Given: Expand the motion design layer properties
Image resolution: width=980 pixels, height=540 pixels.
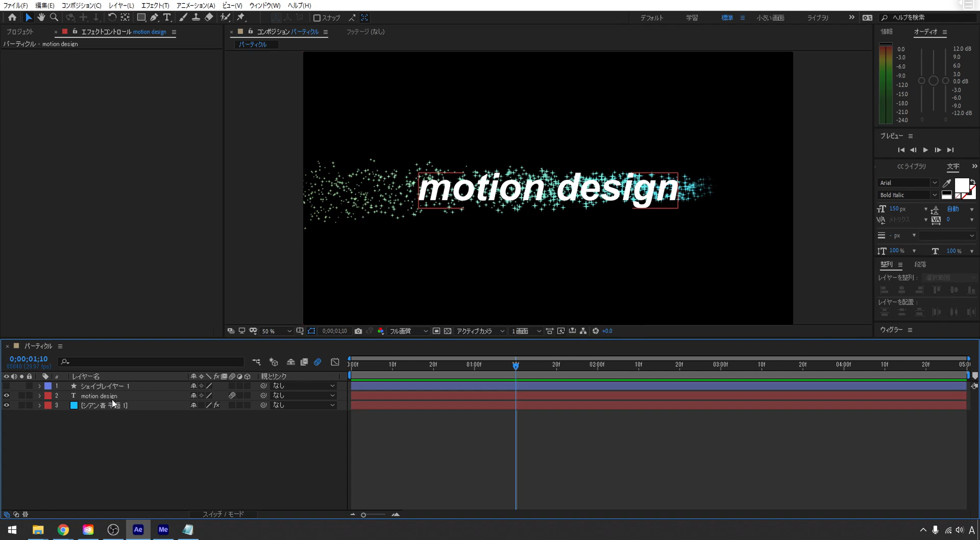Looking at the screenshot, I should point(39,396).
